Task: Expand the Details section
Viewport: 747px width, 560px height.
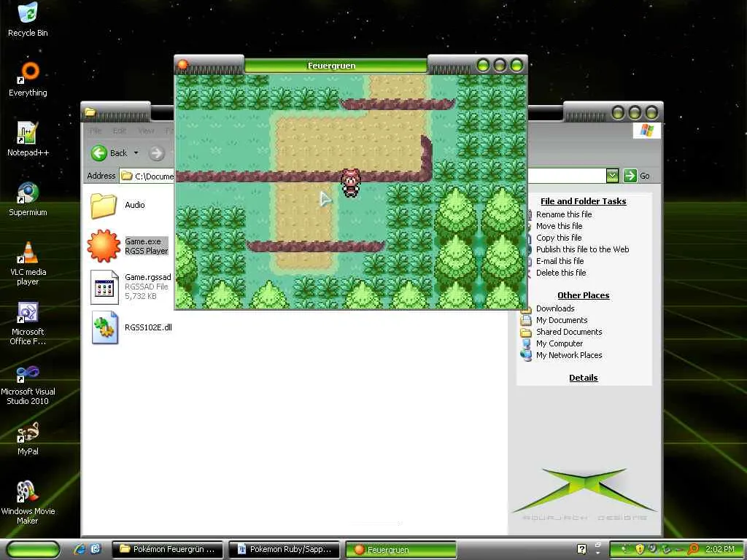Action: (x=583, y=378)
